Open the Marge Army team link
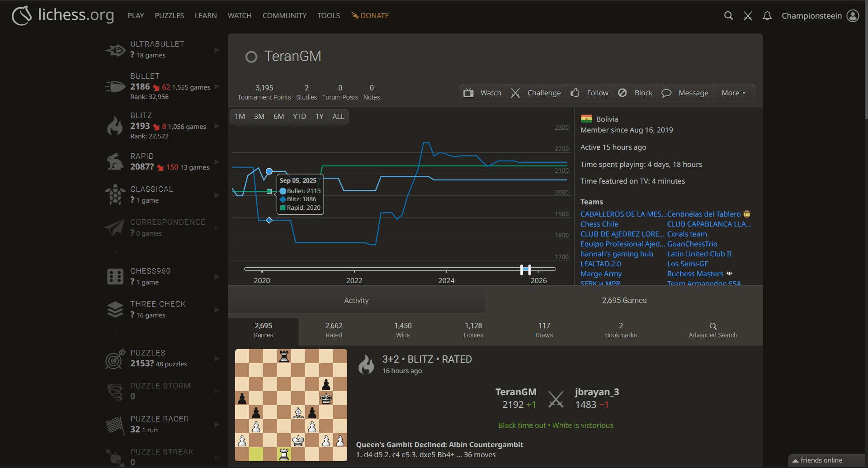 [601, 274]
